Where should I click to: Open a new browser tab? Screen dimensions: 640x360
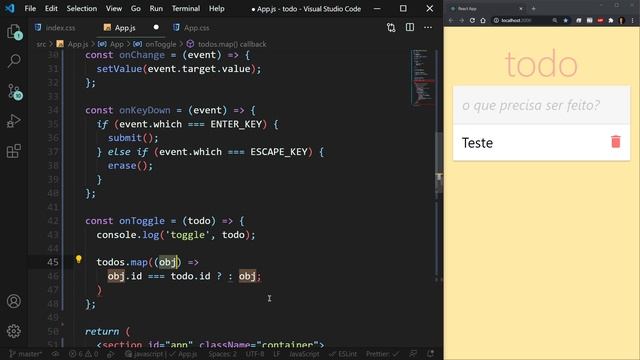pyautogui.click(x=533, y=8)
